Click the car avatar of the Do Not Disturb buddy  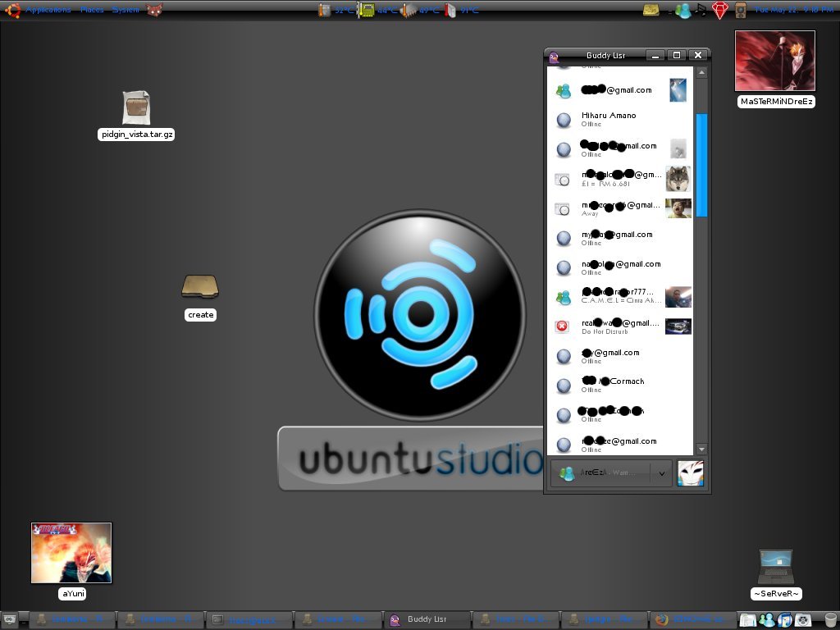point(678,326)
